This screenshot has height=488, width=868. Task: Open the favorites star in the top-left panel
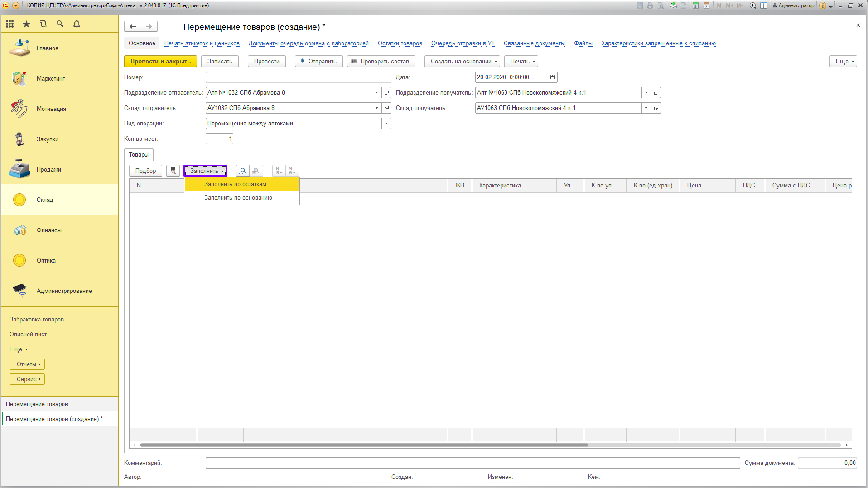tap(27, 24)
